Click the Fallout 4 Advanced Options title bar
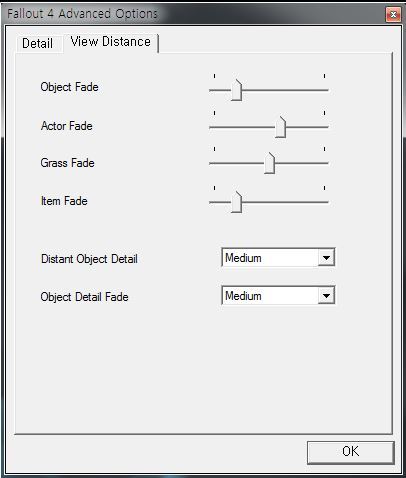Screen dimensions: 406x478 tap(193, 14)
